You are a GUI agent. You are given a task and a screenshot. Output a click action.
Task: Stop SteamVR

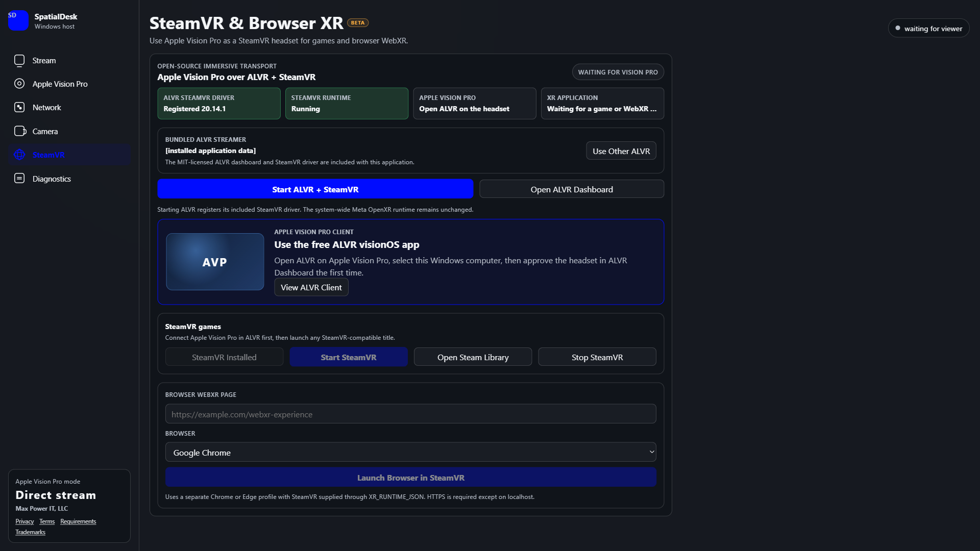point(597,357)
